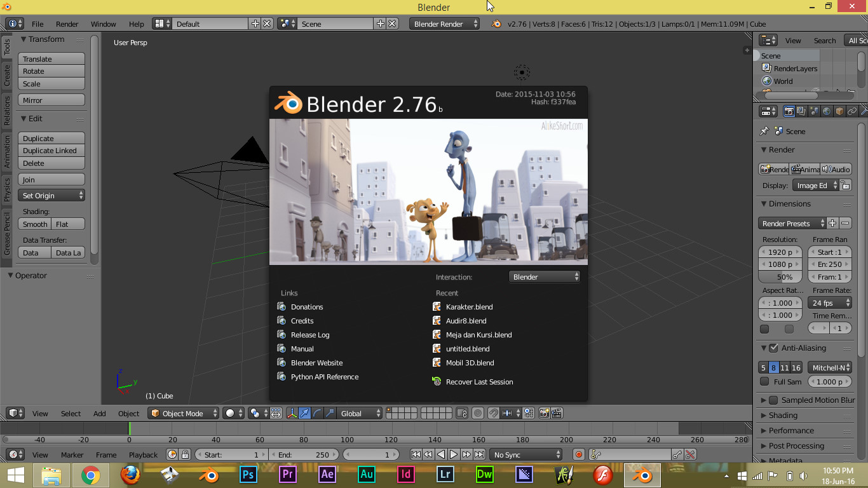
Task: Open Dreamweaver from the Windows taskbar
Action: [485, 475]
